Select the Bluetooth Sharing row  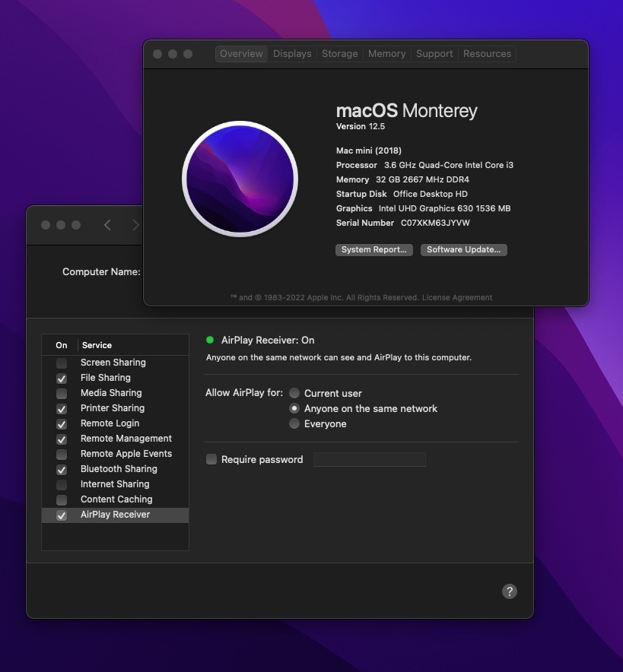click(x=116, y=469)
